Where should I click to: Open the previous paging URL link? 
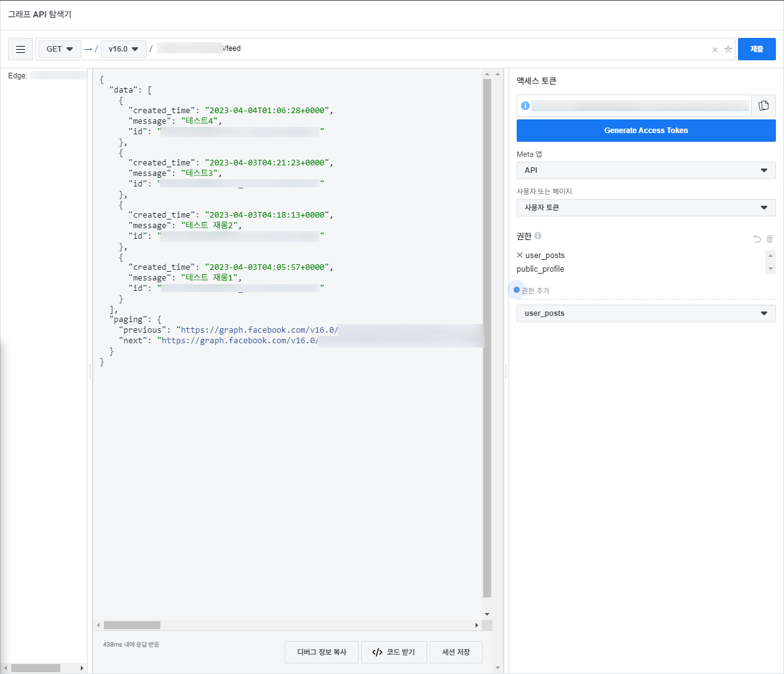point(259,330)
